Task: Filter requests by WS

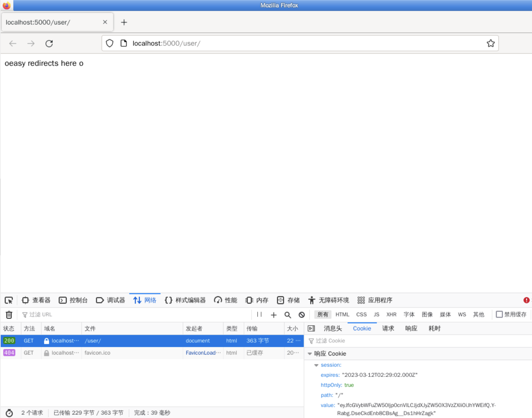Action: pyautogui.click(x=462, y=314)
